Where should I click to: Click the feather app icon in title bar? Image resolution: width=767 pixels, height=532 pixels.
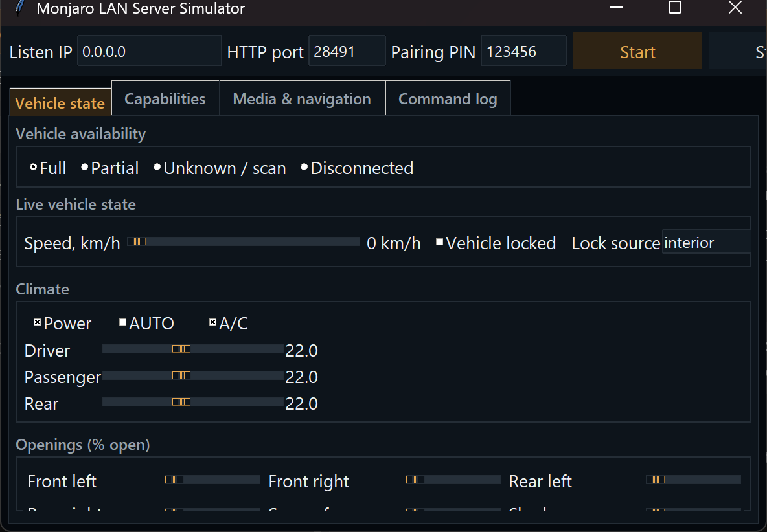[x=19, y=8]
